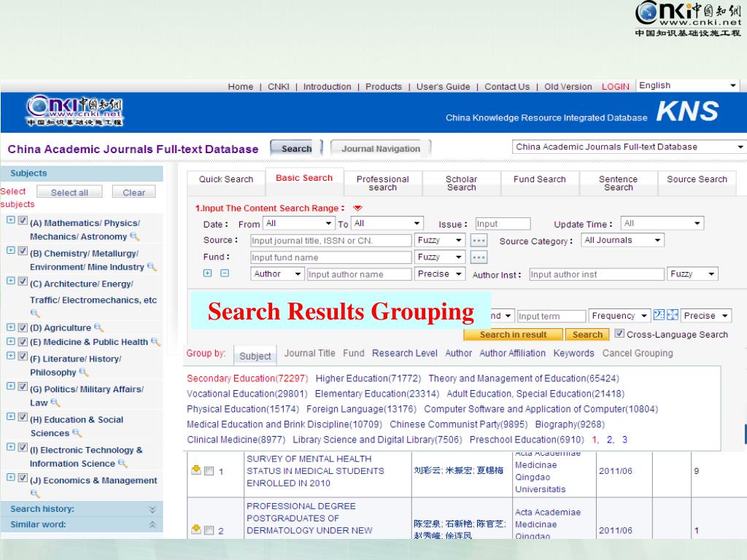Click download icon for result 2
Image resolution: width=747 pixels, height=560 pixels.
196,529
